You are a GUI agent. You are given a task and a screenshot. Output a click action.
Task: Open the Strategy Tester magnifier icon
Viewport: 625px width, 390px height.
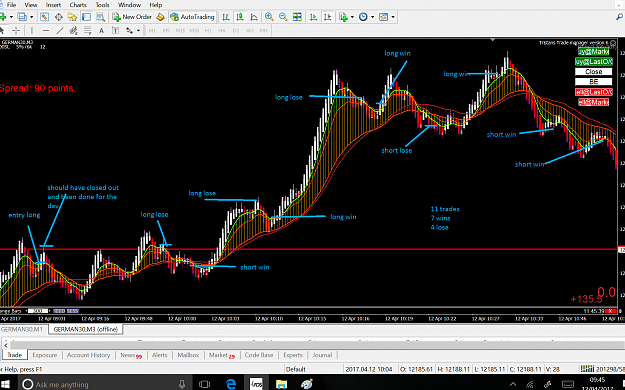(x=100, y=17)
